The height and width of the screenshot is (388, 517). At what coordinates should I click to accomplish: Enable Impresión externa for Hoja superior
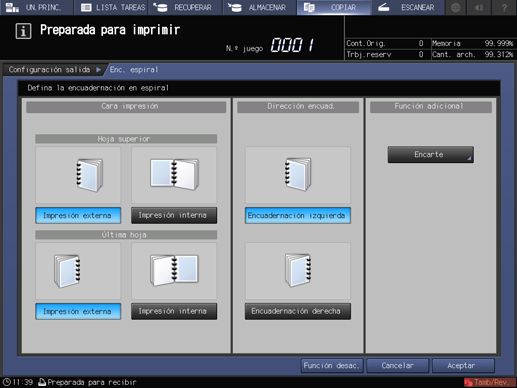pos(78,215)
